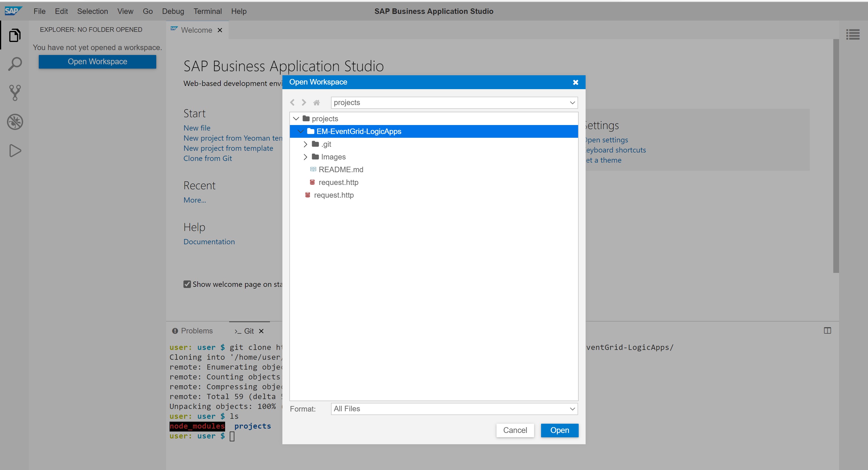Switch to the Problems tab
This screenshot has height=470, width=868.
point(192,331)
